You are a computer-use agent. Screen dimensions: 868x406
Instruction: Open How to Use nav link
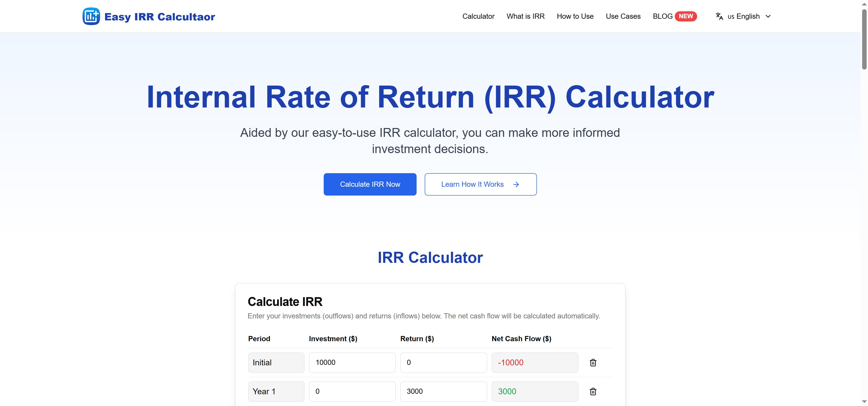575,16
